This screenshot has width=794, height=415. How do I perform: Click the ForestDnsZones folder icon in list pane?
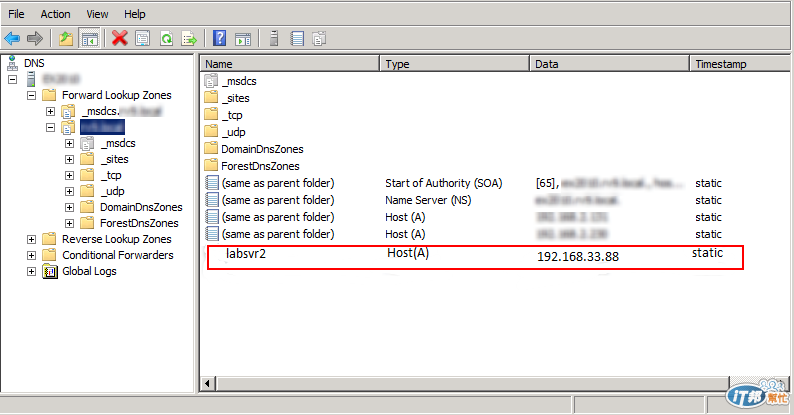[211, 165]
